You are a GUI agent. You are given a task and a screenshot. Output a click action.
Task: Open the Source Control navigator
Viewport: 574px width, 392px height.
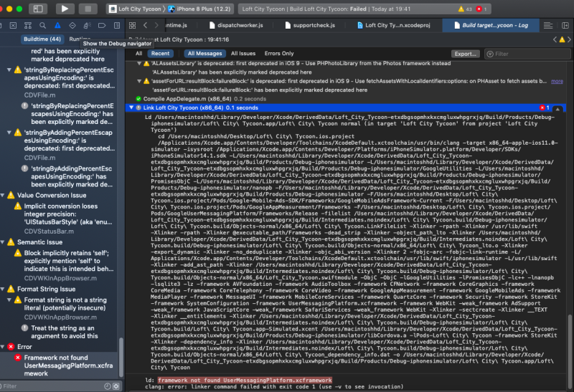13,25
